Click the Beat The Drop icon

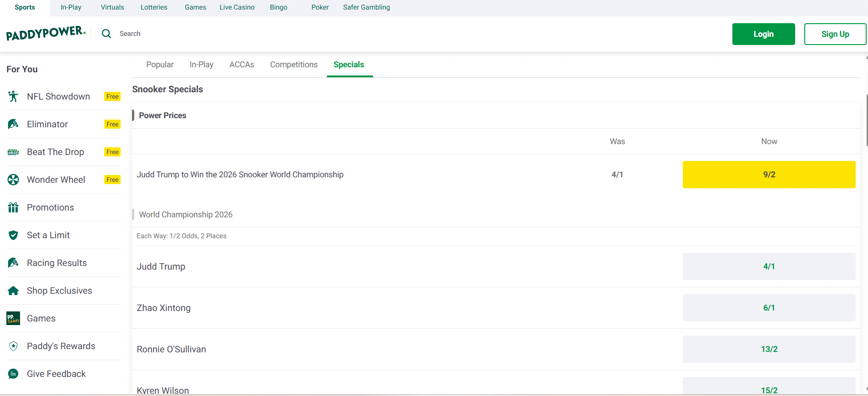pyautogui.click(x=13, y=152)
